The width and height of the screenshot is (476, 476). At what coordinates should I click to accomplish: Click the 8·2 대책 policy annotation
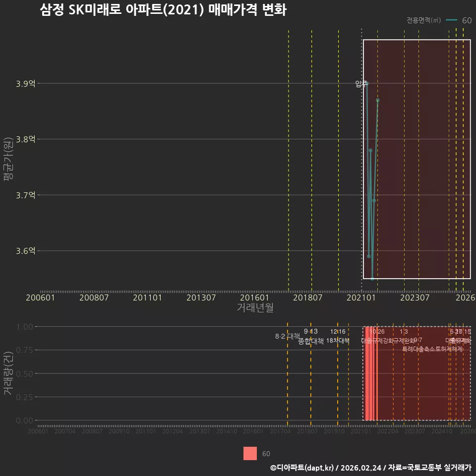(x=288, y=336)
